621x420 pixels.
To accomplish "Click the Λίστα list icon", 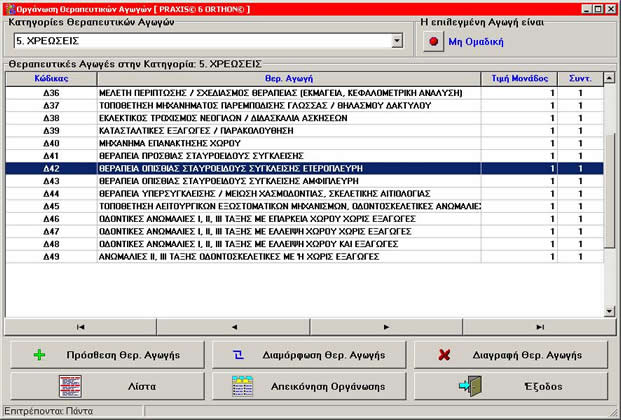I will tap(69, 386).
